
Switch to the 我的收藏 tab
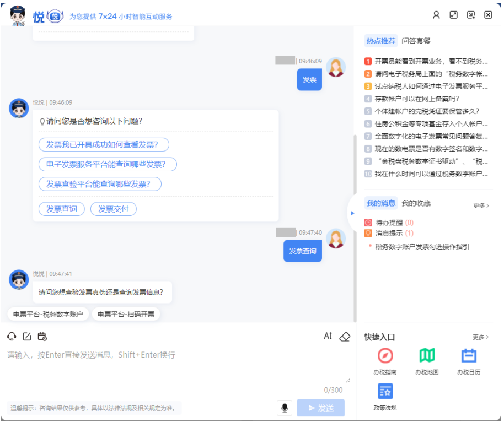click(x=417, y=203)
